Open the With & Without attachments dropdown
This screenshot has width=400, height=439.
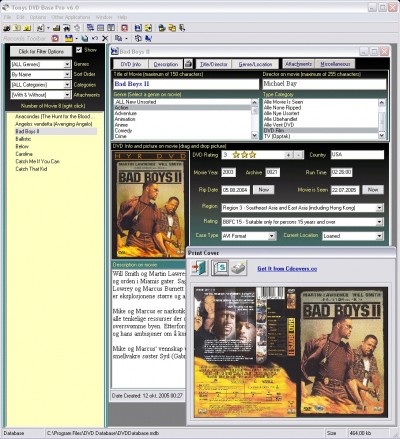click(67, 95)
